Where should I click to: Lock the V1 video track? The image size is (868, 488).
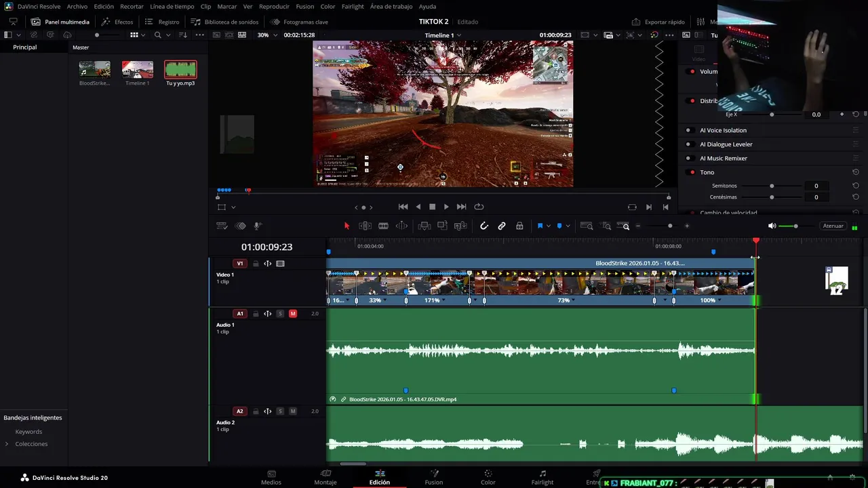(256, 264)
